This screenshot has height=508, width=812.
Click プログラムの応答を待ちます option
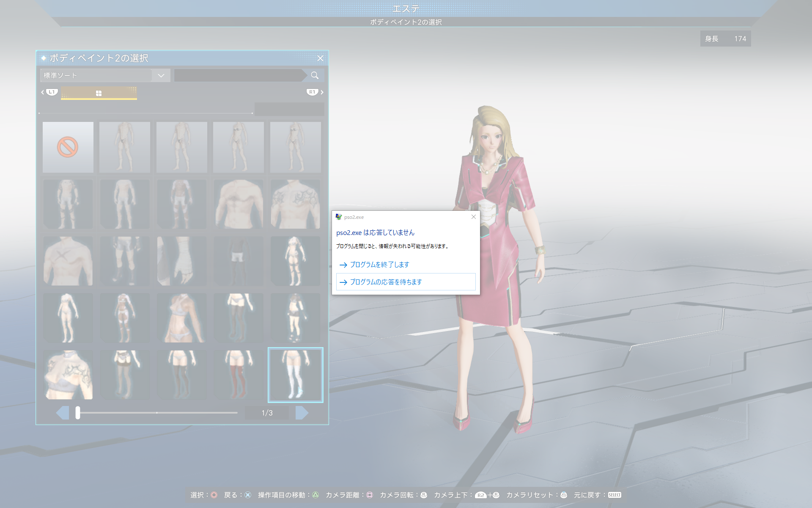(386, 282)
